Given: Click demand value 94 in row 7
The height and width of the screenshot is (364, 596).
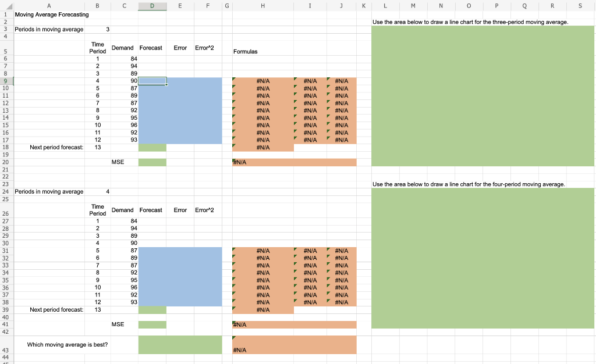Looking at the screenshot, I should pos(134,66).
